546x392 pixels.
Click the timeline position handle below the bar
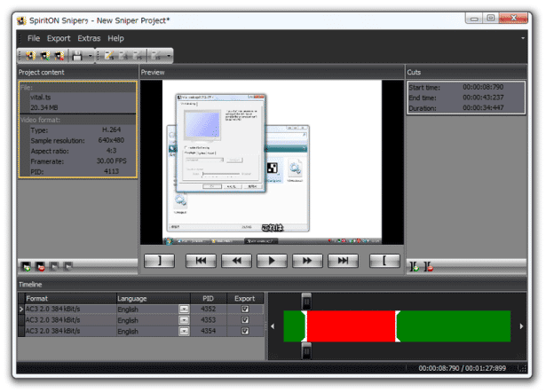(x=306, y=350)
